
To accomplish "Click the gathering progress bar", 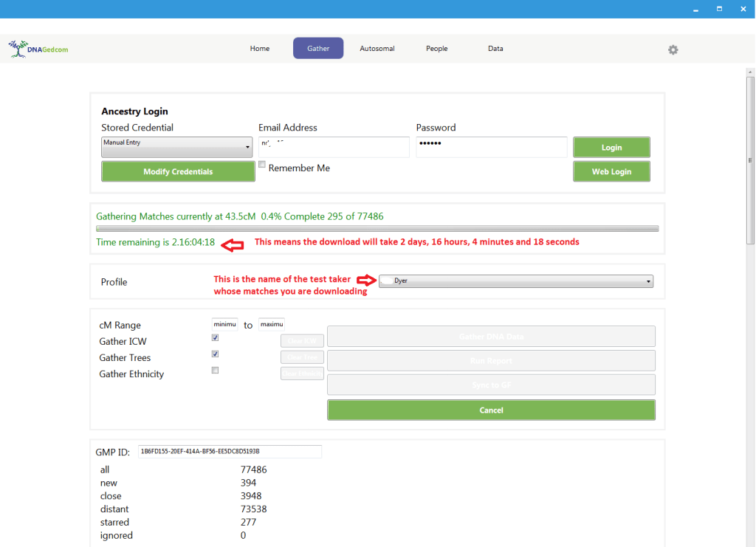I will [377, 229].
